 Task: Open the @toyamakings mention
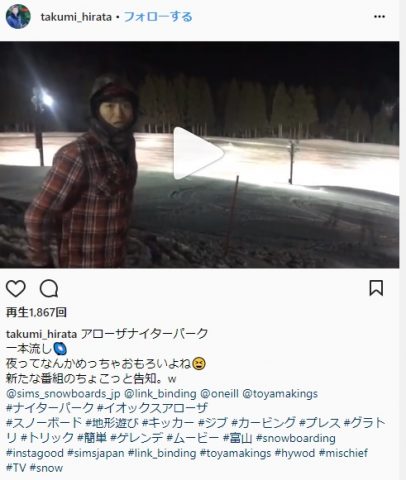pos(280,394)
